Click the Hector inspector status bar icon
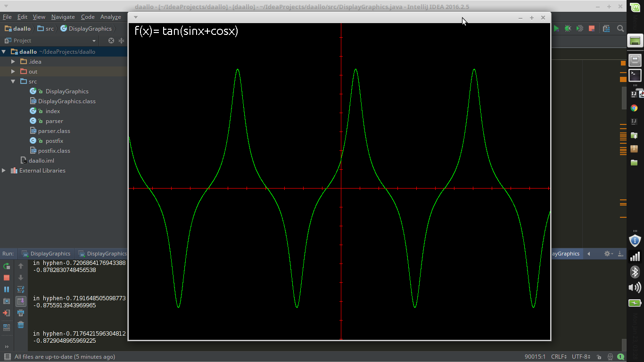This screenshot has width=644, height=362. [611, 357]
